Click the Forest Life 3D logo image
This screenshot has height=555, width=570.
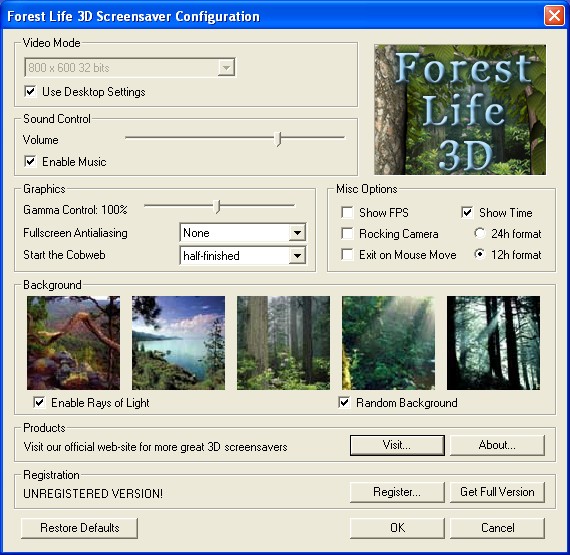[460, 109]
